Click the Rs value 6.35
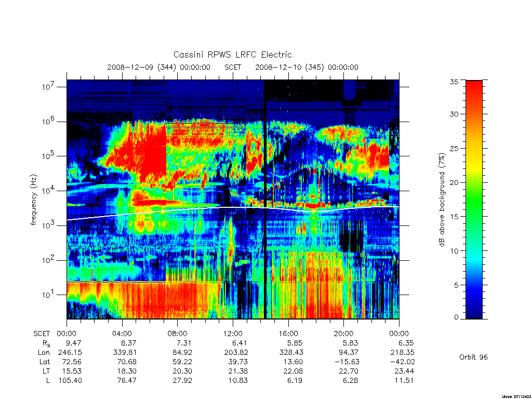The height and width of the screenshot is (399, 532). pos(406,343)
